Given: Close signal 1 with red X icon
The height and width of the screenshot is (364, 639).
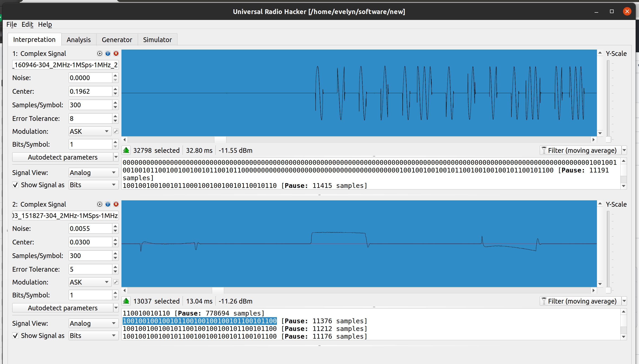Looking at the screenshot, I should pyautogui.click(x=116, y=53).
